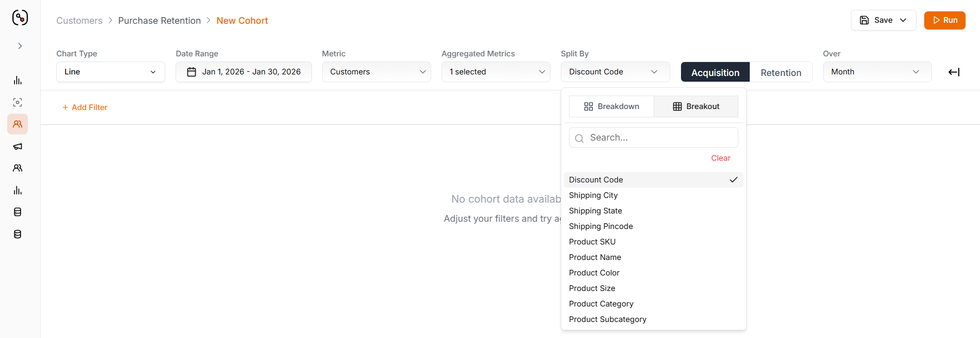Click the bottom database sidebar icon
Screen dimensions: 980x338
18,234
